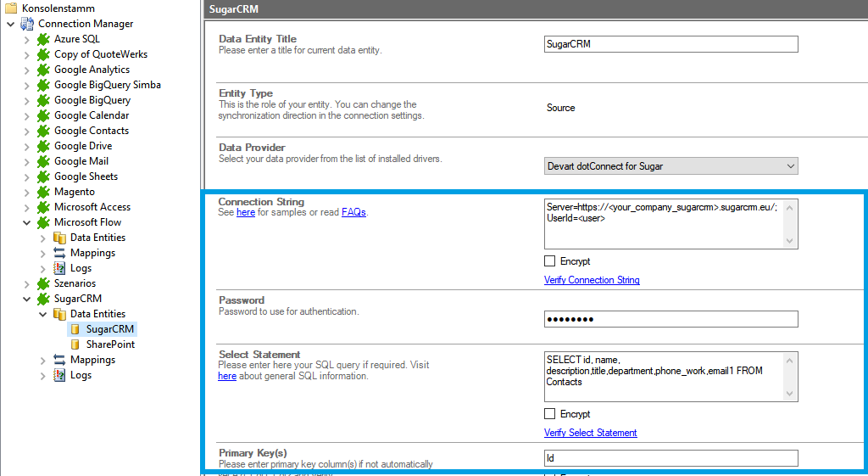Click the Magento connection icon

tap(43, 192)
